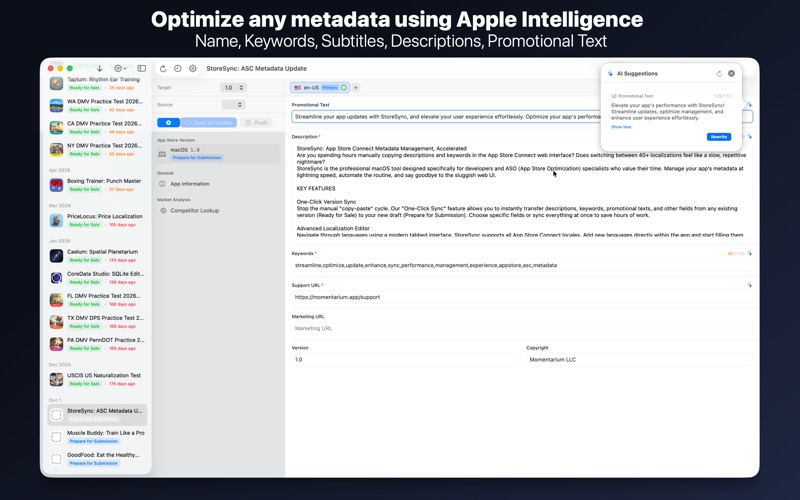Click into the Keywords field
800x500 pixels.
[x=522, y=265]
